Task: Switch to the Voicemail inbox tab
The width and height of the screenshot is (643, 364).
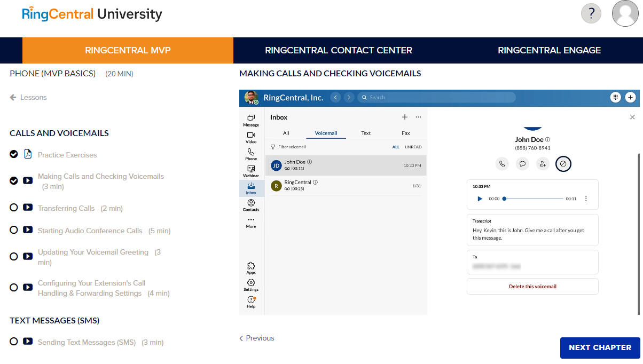Action: (326, 133)
